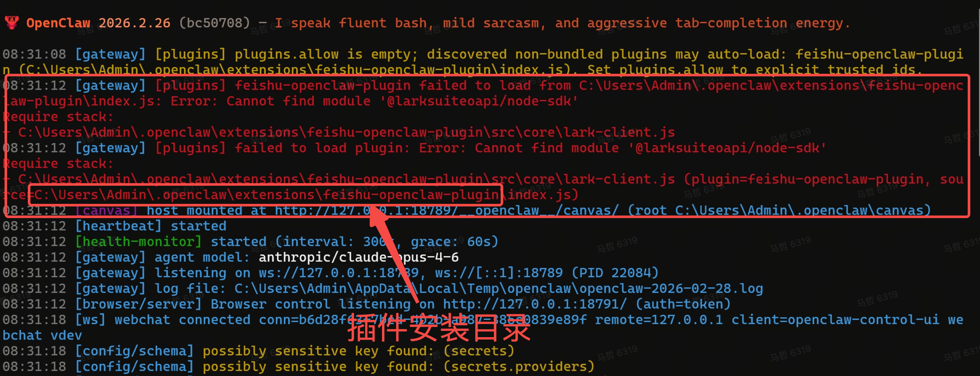This screenshot has height=376, width=980.
Task: Click the red Chinese annotation label 插件安装目录
Action: point(439,327)
